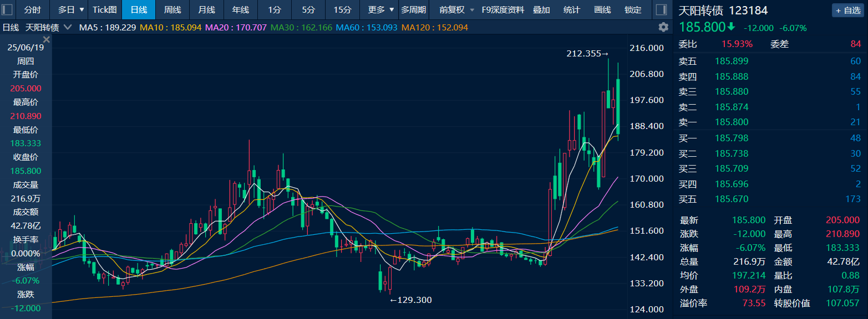Close the daily data info panel
This screenshot has width=868, height=319.
point(47,39)
